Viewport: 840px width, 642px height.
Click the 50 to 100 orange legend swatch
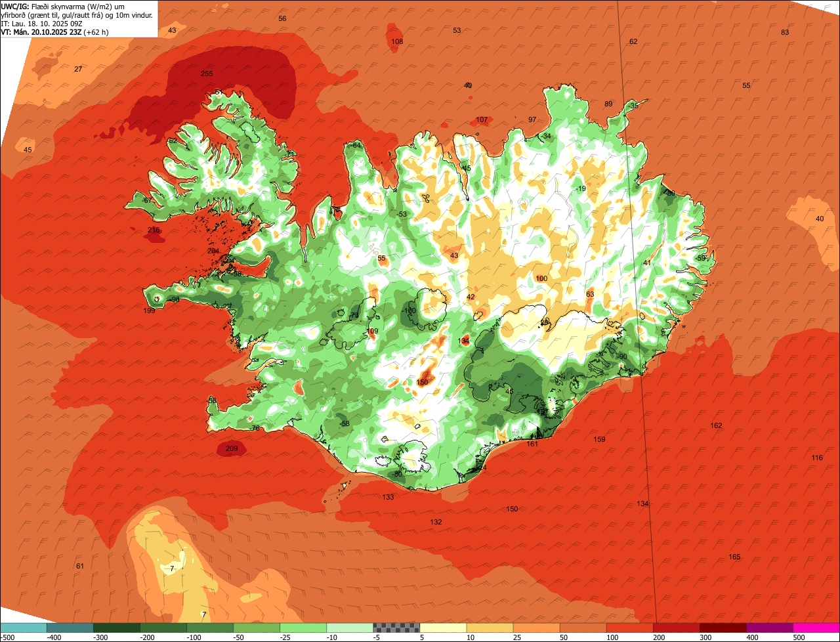583,628
